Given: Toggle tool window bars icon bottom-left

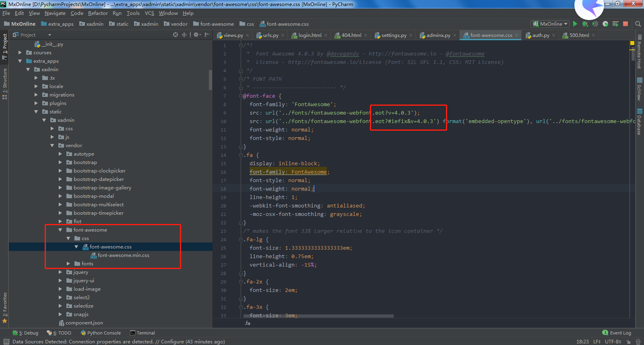Looking at the screenshot, I should 6,342.
